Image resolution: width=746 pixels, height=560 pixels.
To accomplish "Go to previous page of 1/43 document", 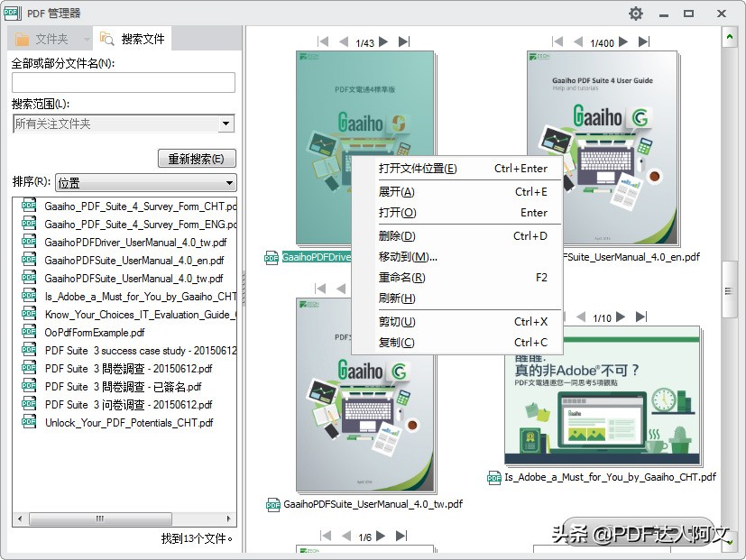I will 344,41.
